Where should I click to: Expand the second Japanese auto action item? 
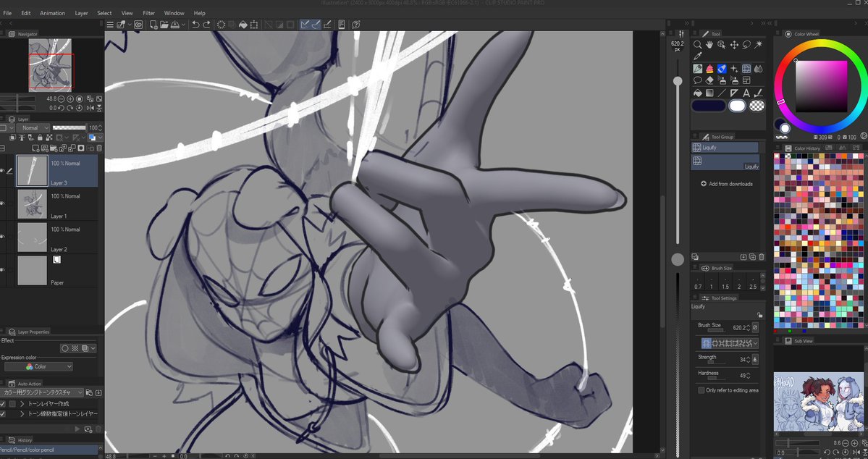pos(22,414)
